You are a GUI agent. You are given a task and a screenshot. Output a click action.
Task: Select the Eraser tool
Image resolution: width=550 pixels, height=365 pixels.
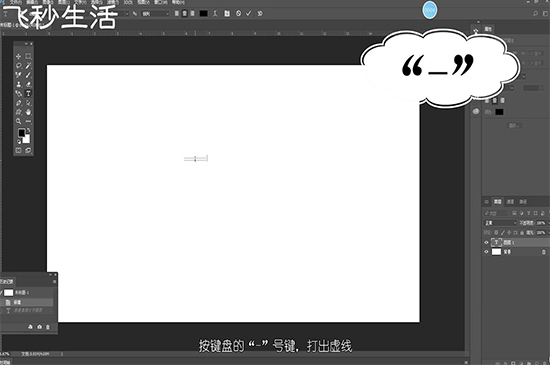(28, 84)
